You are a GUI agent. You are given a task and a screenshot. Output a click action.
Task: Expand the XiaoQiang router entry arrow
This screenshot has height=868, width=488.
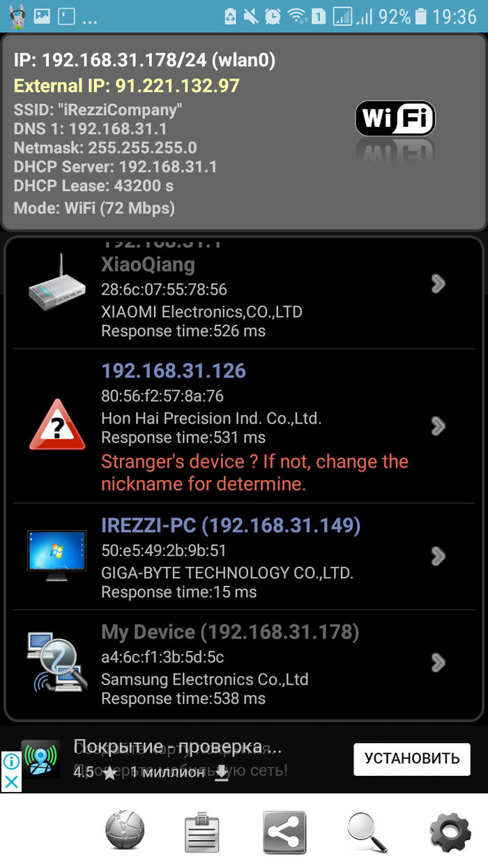(x=438, y=283)
